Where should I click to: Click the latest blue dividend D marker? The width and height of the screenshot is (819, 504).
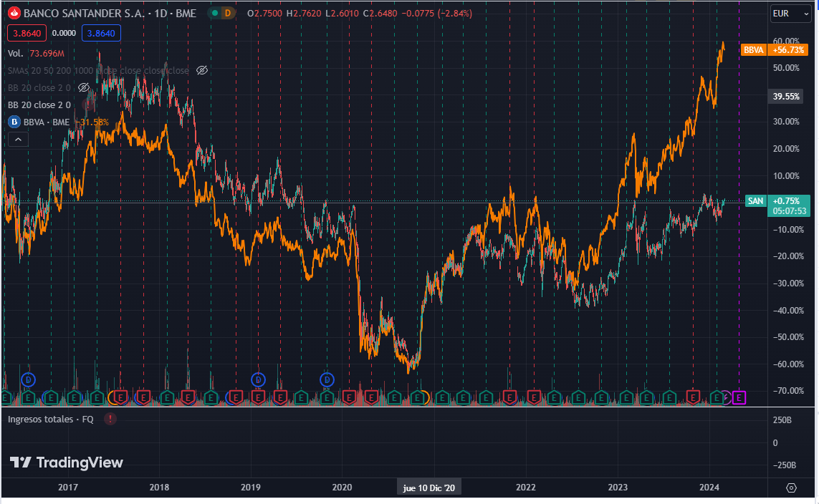click(x=327, y=380)
